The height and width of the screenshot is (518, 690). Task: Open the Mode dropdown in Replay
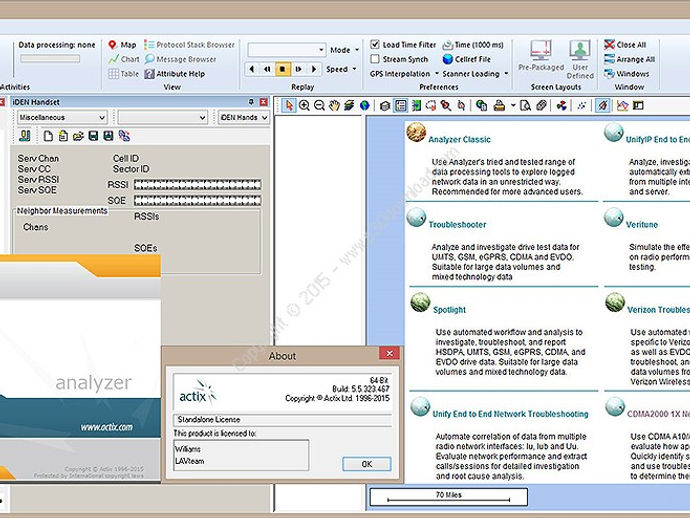pos(345,50)
